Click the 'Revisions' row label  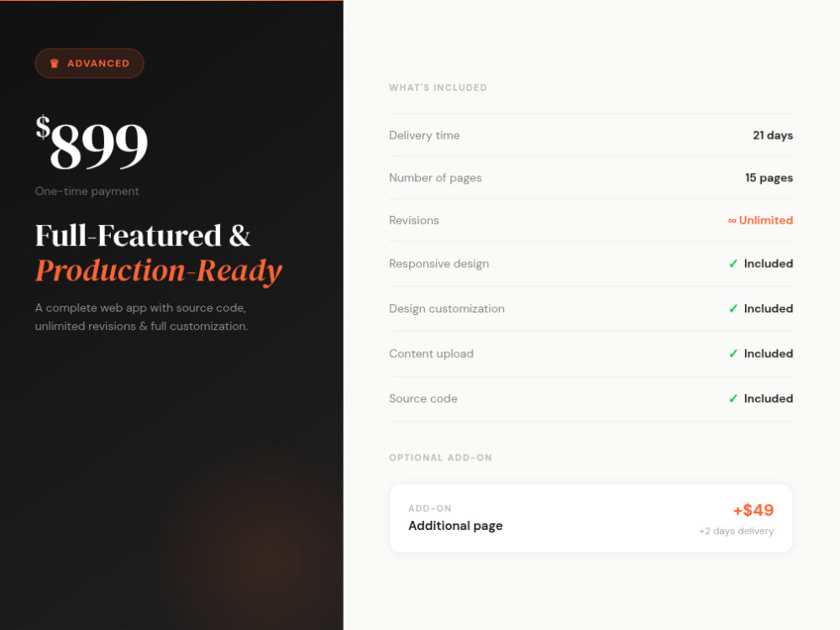point(413,220)
